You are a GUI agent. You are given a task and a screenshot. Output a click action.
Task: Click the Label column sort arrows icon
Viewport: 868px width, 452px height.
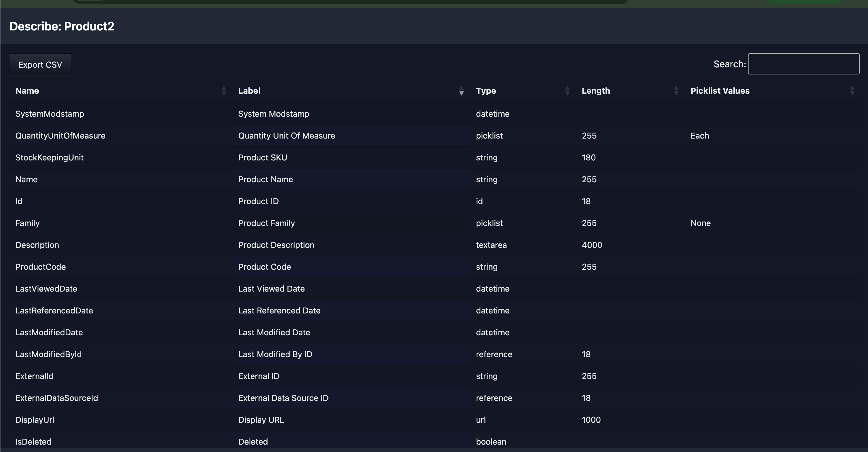click(461, 91)
